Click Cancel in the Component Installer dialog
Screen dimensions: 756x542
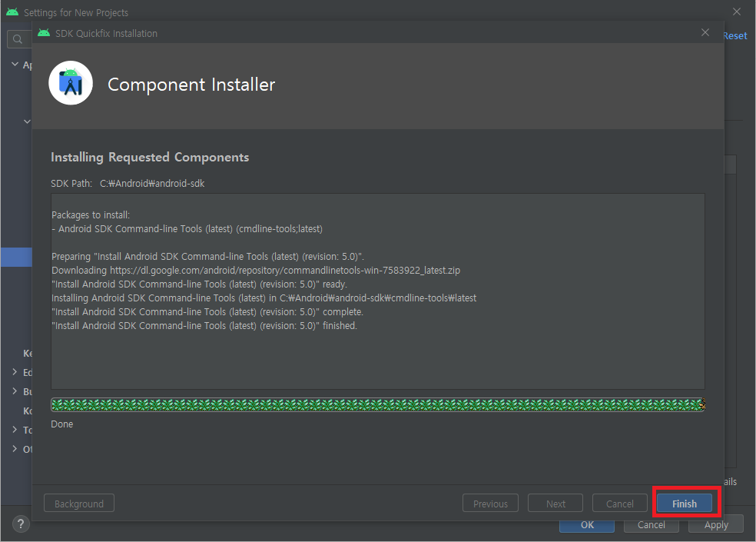point(619,504)
